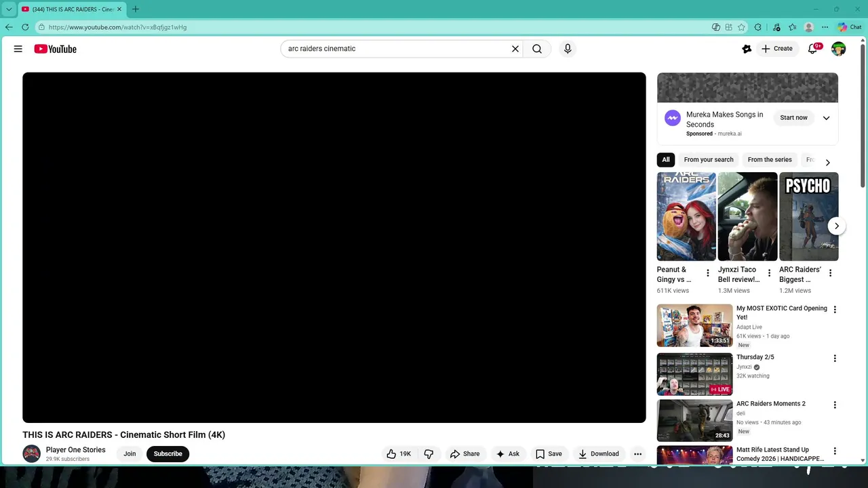Viewport: 868px width, 488px height.
Task: Open the PSYCHO ARC Raiders short thumbnail
Action: [x=809, y=217]
